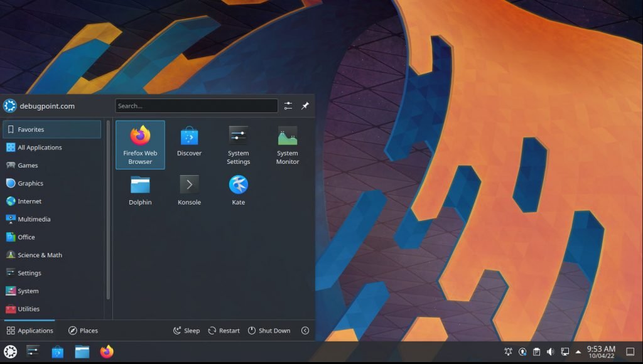
Task: Click the Restart button
Action: tap(224, 330)
